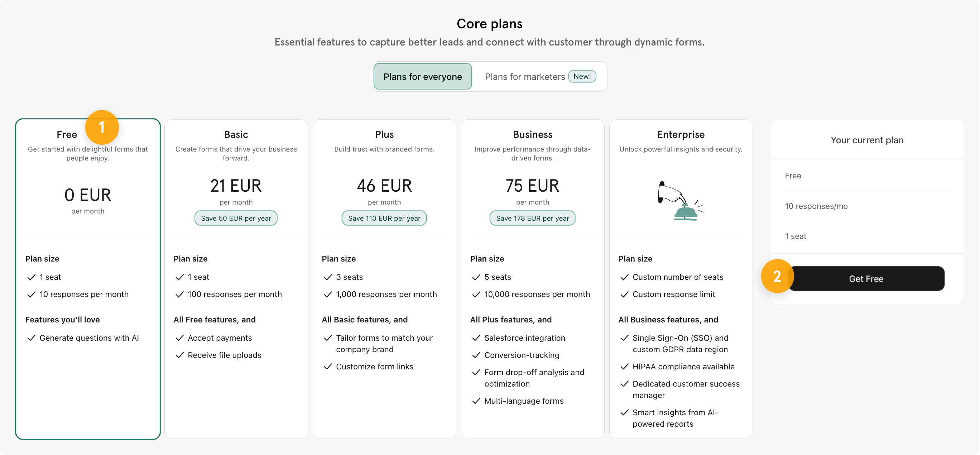Image resolution: width=980 pixels, height=455 pixels.
Task: Click the checkmark beside Multi-language forms
Action: click(x=476, y=401)
